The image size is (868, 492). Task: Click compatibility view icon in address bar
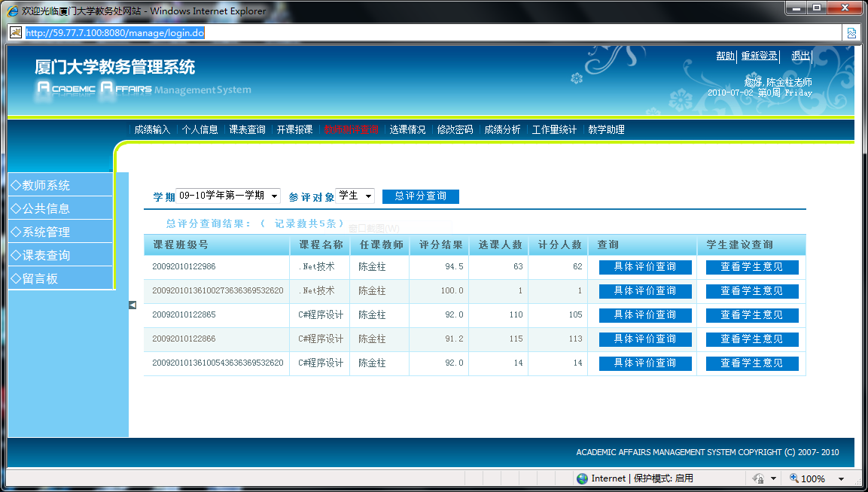point(851,33)
